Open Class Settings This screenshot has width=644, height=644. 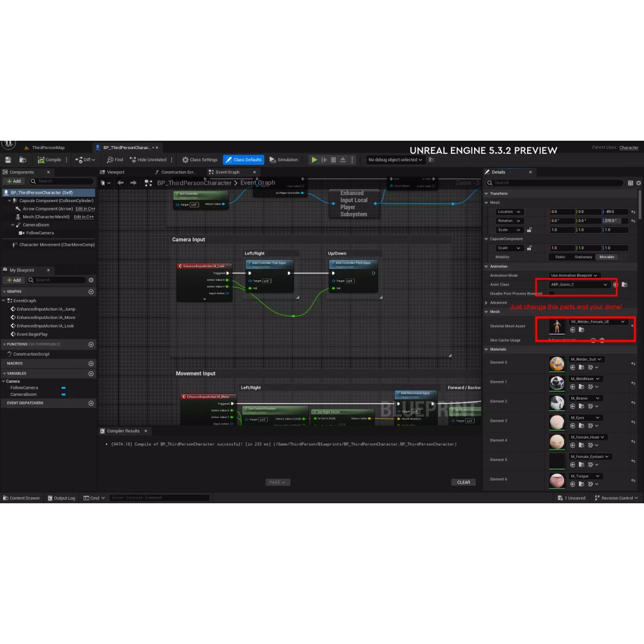click(x=200, y=160)
